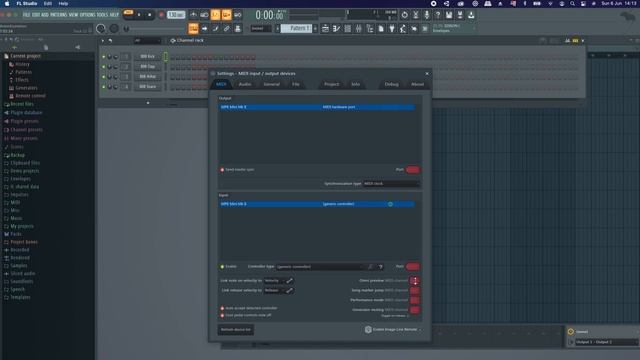
Task: Open the plugin picker plug icon
Action: tap(392, 29)
